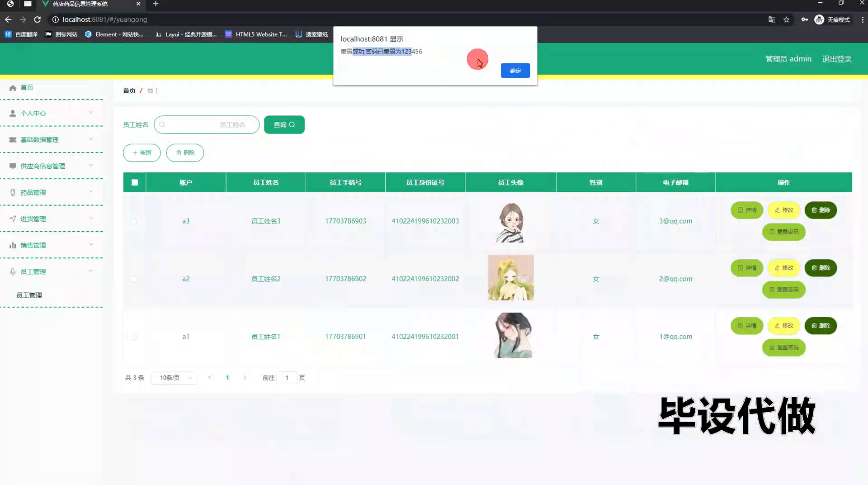This screenshot has width=868, height=485.
Task: Click 修改 for employee a2
Action: click(784, 268)
